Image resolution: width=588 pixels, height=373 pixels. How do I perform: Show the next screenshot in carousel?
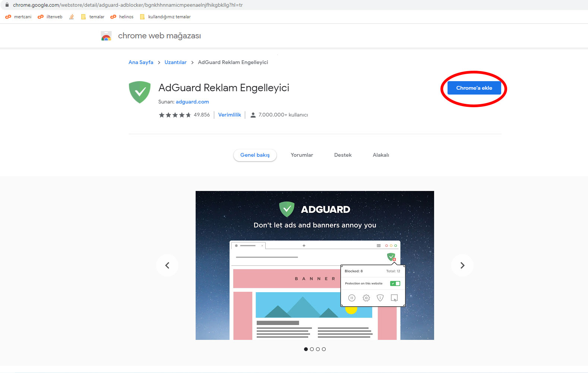click(462, 265)
